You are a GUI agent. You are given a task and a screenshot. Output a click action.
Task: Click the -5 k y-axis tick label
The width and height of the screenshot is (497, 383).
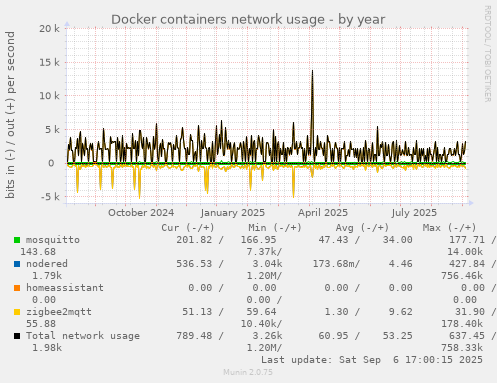(x=50, y=197)
